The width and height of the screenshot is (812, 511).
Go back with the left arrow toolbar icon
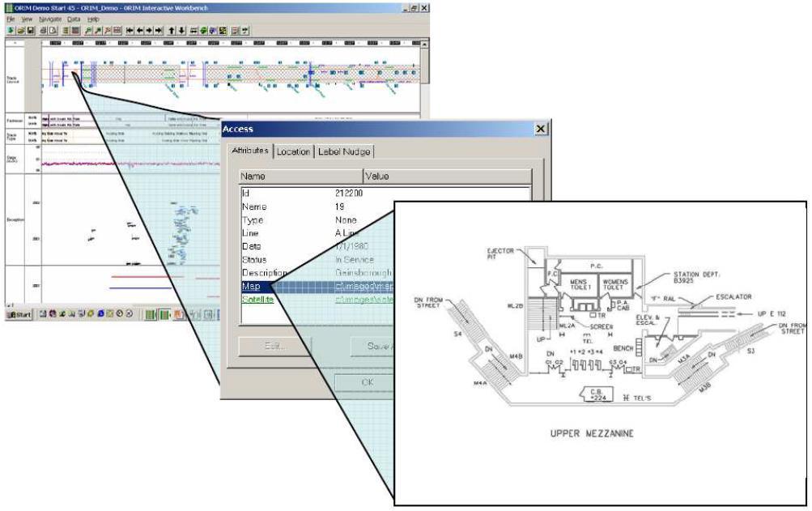pyautogui.click(x=140, y=31)
